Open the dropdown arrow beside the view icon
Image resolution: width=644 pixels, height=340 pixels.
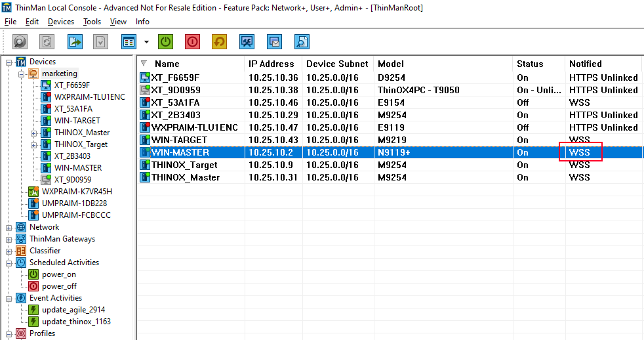(x=146, y=42)
